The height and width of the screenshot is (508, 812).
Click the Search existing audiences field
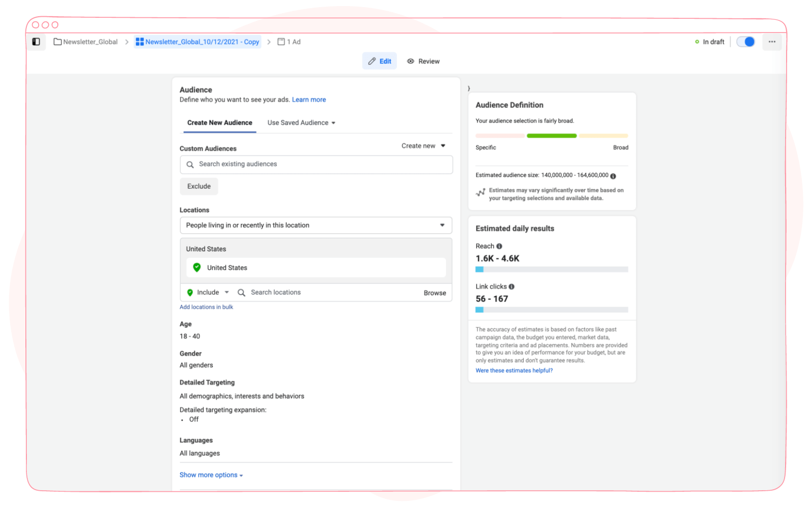click(316, 165)
